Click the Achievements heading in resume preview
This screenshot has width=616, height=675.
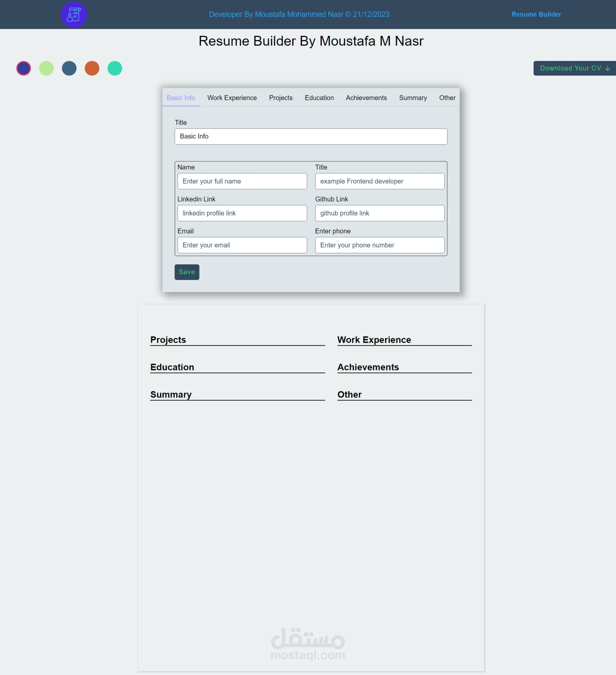tap(368, 367)
